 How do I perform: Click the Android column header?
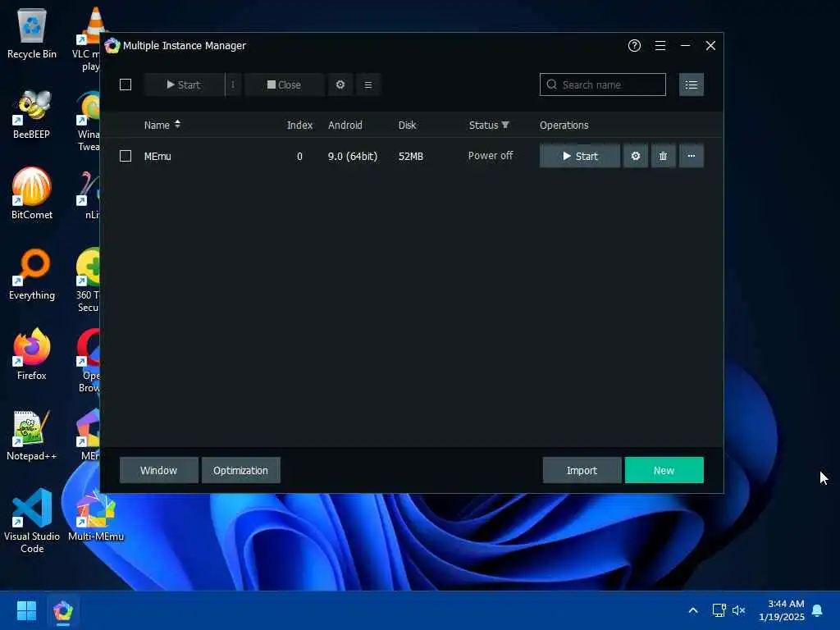pyautogui.click(x=345, y=125)
